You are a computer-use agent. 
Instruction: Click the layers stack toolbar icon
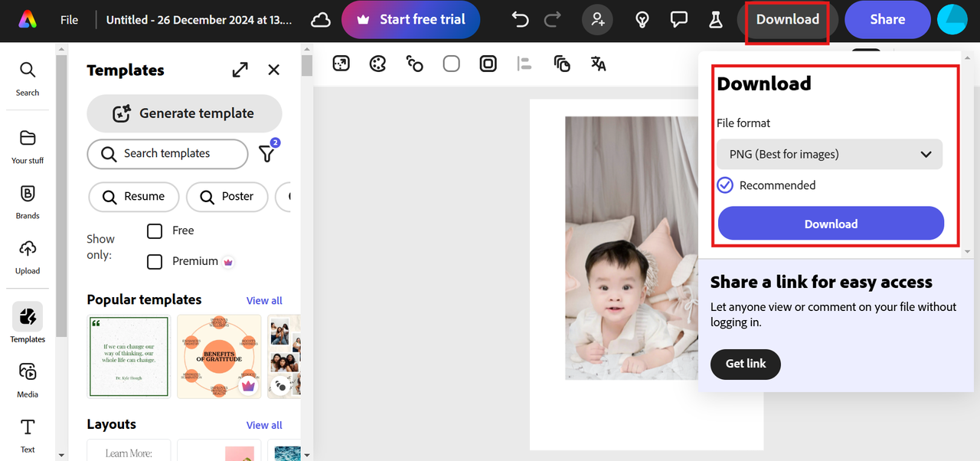562,64
